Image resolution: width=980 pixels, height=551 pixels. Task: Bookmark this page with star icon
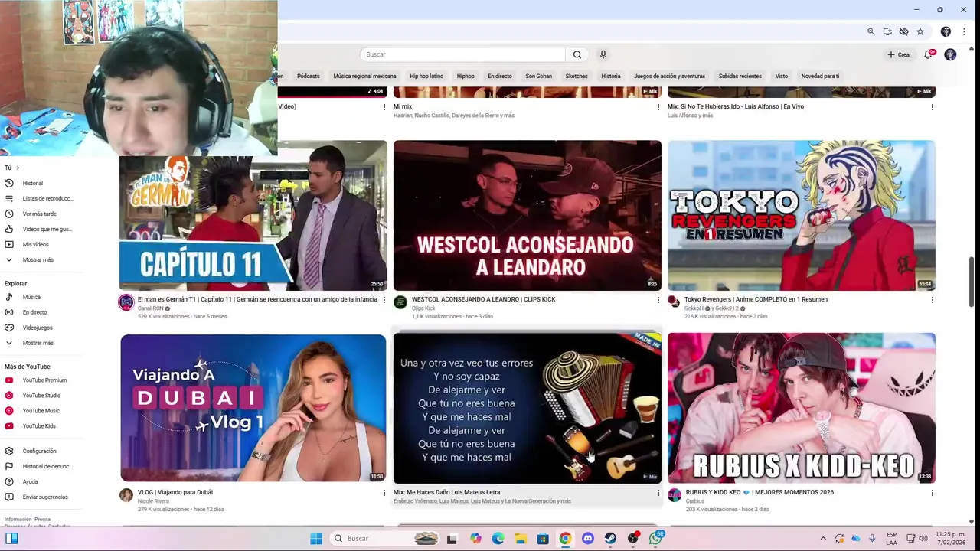[x=920, y=31]
